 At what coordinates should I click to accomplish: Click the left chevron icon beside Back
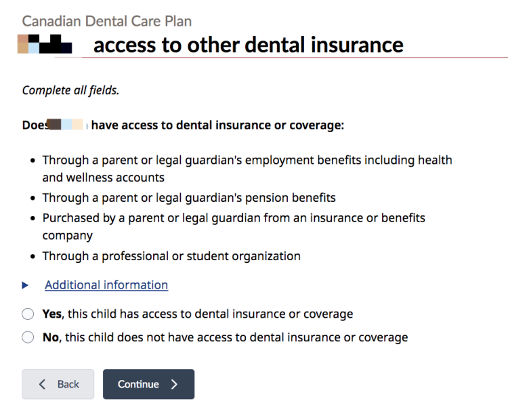coord(43,384)
